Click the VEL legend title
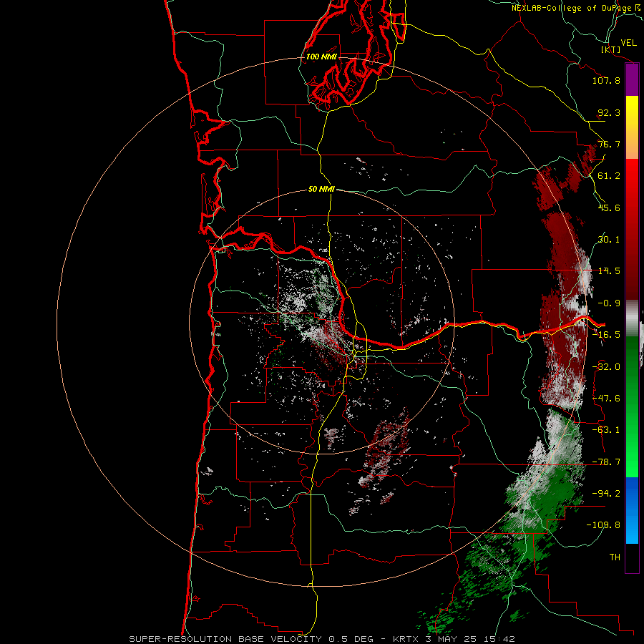 pyautogui.click(x=628, y=42)
